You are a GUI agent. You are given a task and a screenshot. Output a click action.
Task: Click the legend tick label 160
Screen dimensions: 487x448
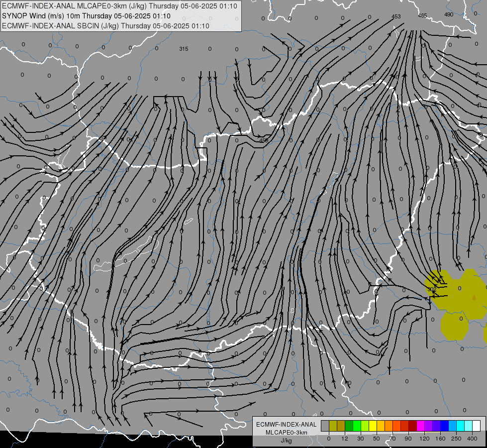pyautogui.click(x=440, y=439)
